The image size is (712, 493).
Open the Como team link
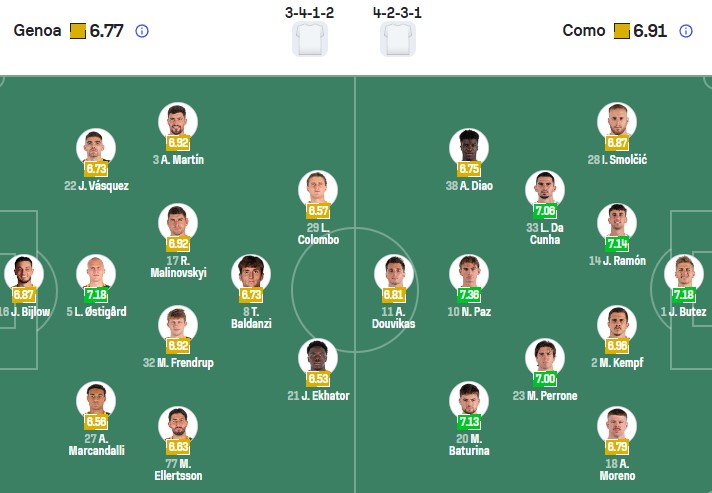(x=584, y=31)
